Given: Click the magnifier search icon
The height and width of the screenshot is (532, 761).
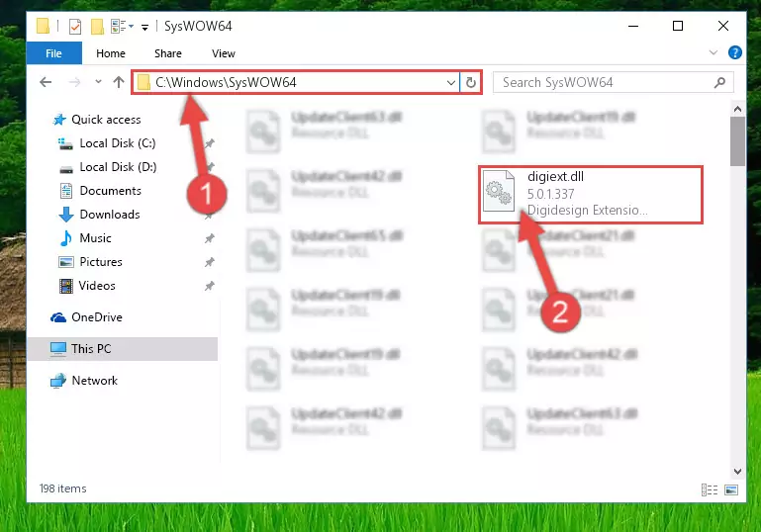Looking at the screenshot, I should point(720,82).
